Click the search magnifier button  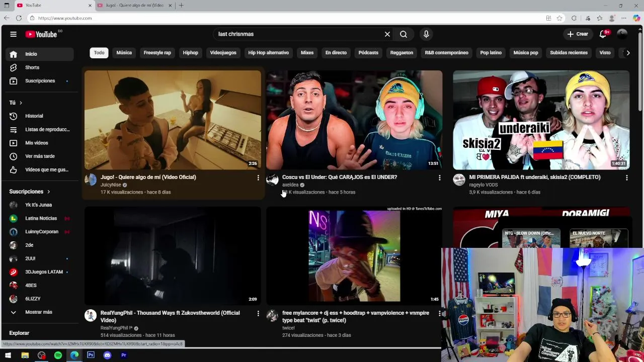point(404,34)
